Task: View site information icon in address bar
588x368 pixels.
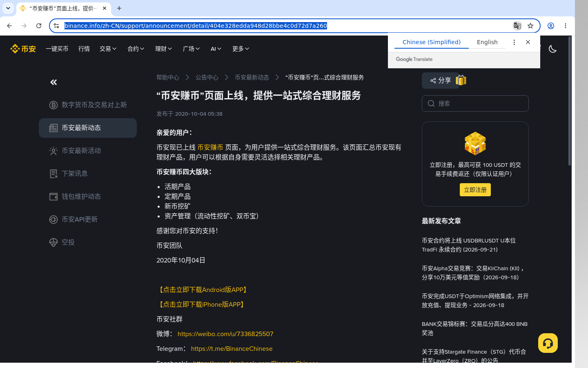Action: tap(56, 26)
